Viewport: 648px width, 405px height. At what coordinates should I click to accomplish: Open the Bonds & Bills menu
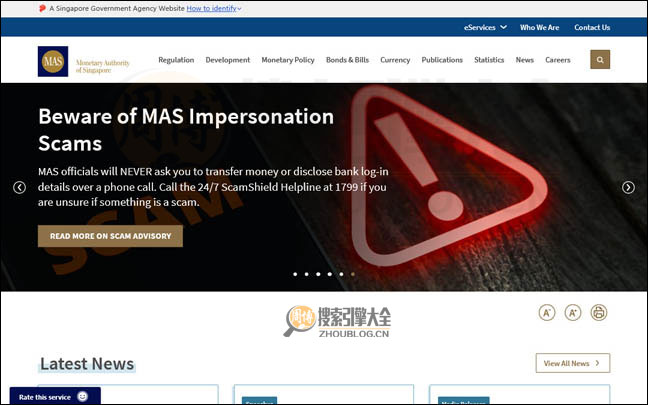click(348, 60)
